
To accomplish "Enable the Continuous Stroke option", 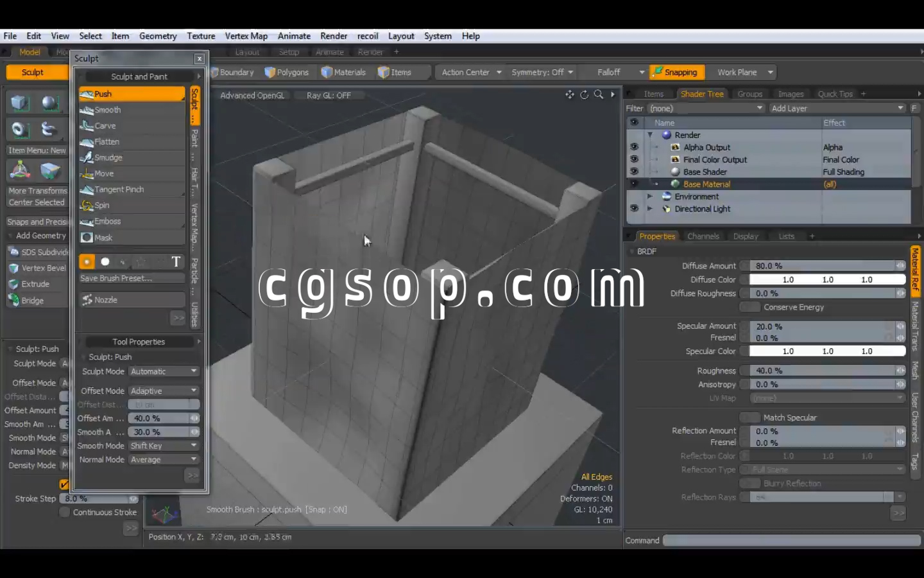I will (64, 512).
